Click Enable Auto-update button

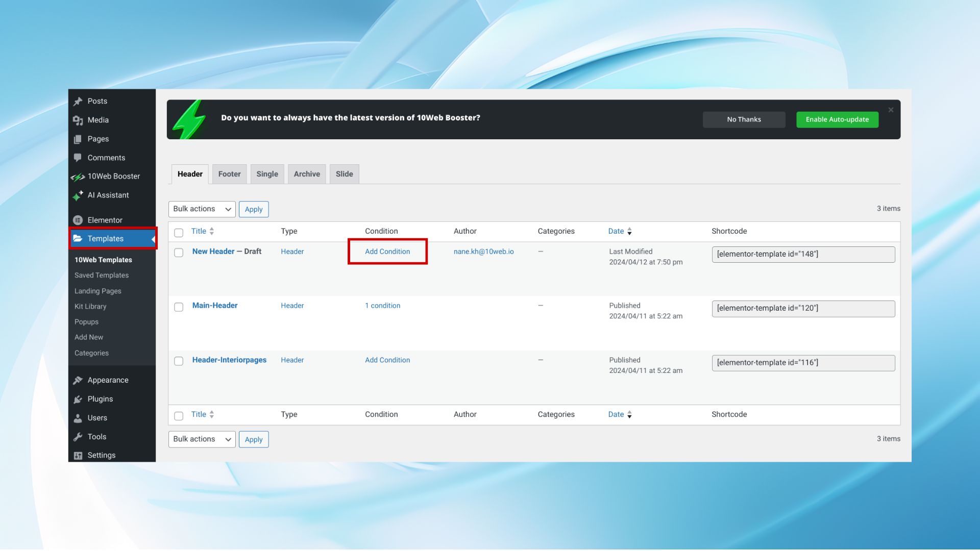837,120
